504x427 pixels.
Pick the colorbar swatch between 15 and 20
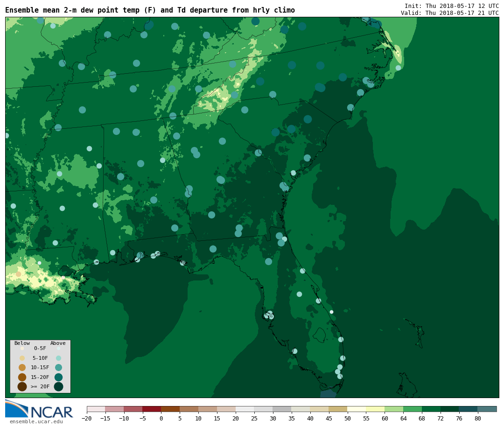[227, 409]
